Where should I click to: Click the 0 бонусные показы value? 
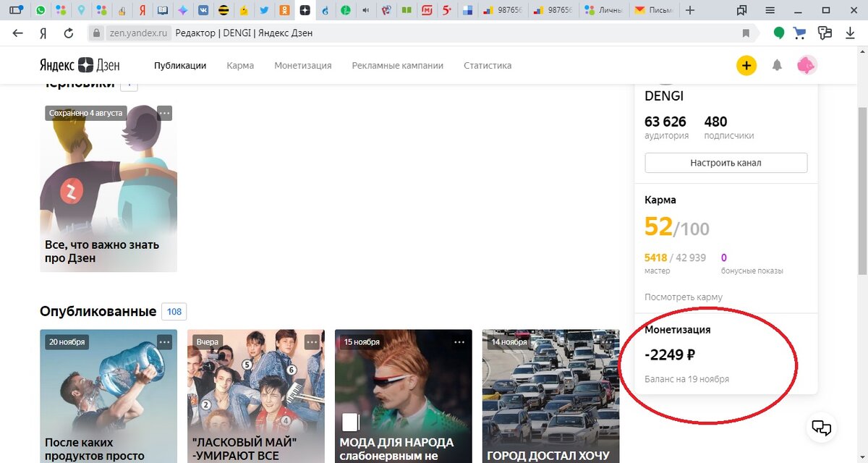click(752, 263)
